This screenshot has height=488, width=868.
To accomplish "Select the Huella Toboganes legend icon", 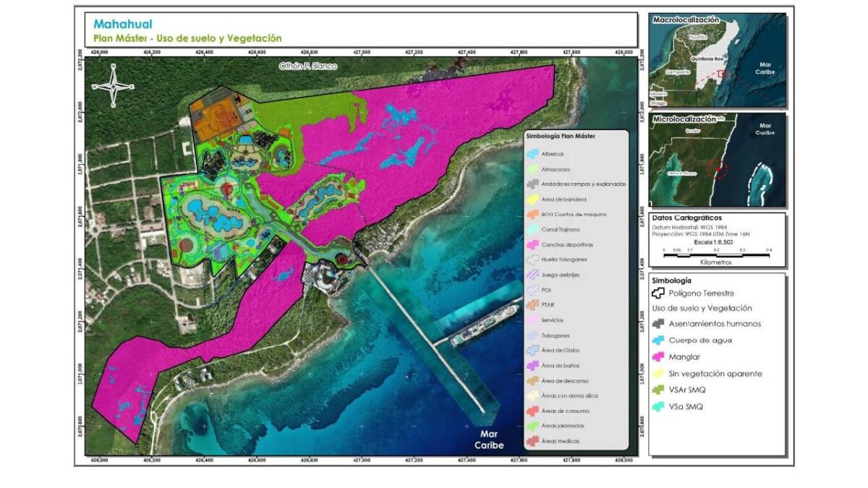I will [x=532, y=260].
